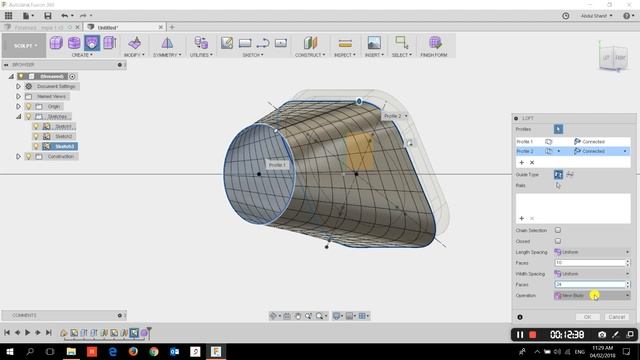The image size is (640, 360).
Task: Expand the Named Views node
Action: (18, 96)
